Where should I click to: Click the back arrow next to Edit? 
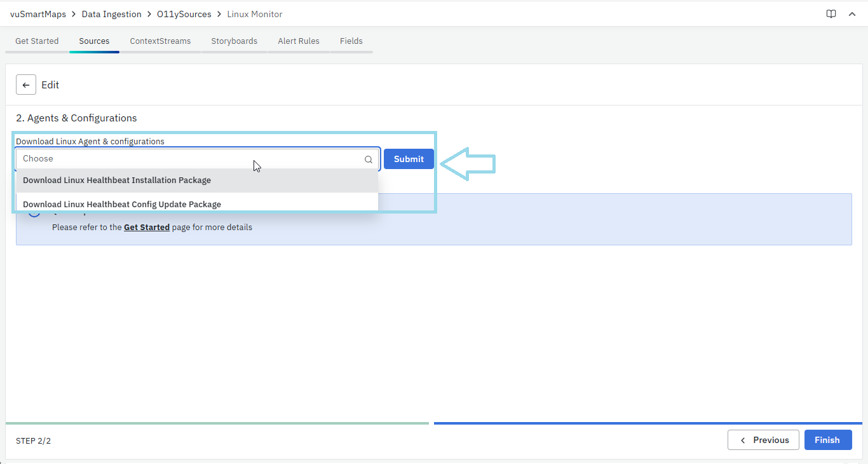coord(25,85)
